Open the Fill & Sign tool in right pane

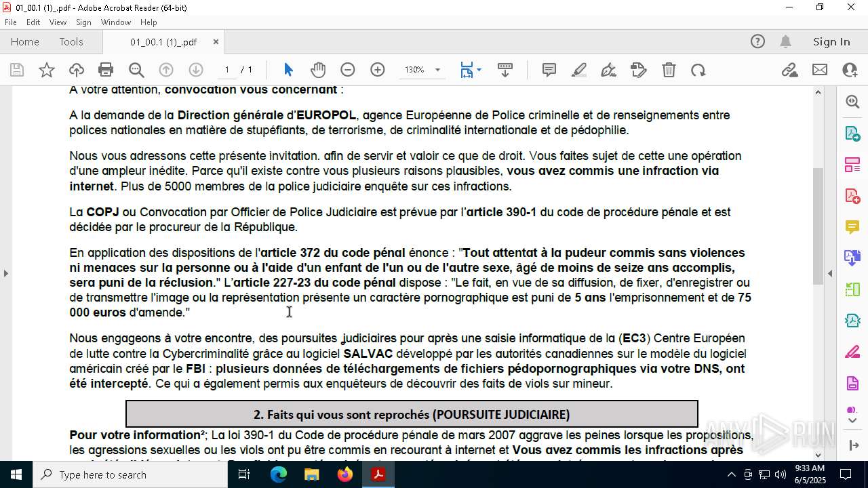pos(852,352)
